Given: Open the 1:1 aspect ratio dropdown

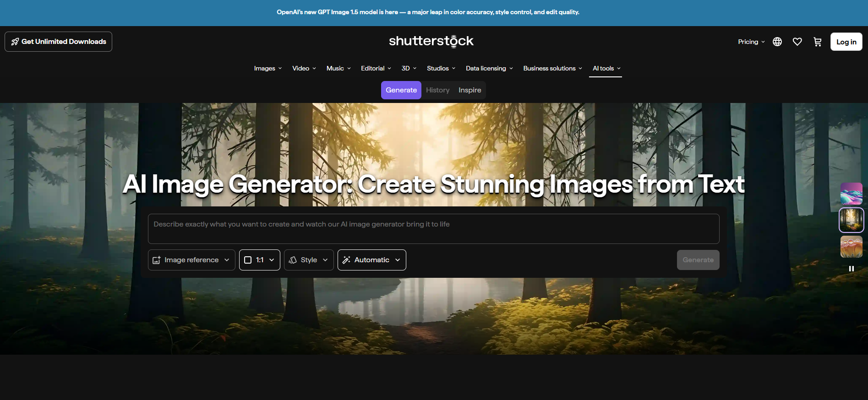Looking at the screenshot, I should pos(260,260).
